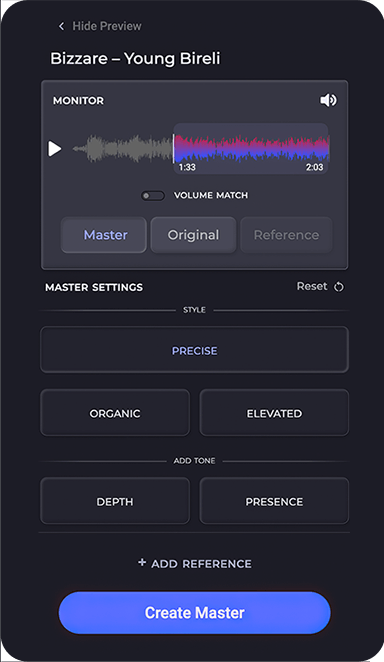Click the Add Reference text

point(201,564)
